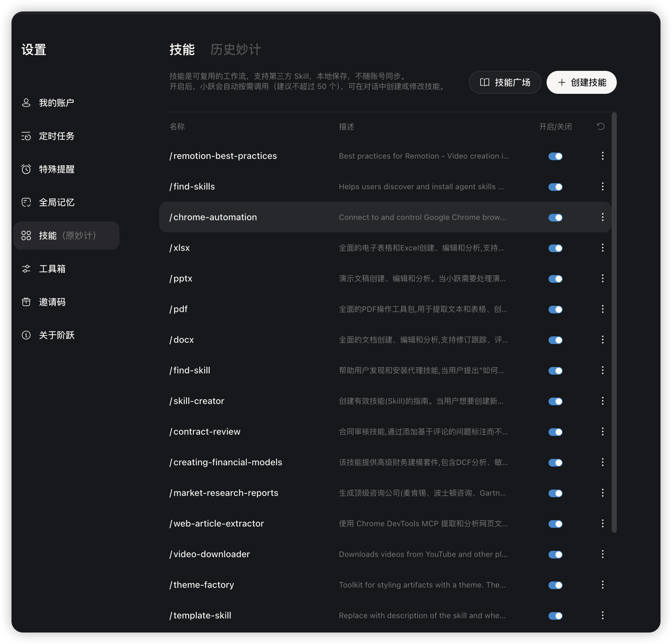The width and height of the screenshot is (672, 644).
Task: Click the 定时任务 schedule icon
Action: coord(26,136)
